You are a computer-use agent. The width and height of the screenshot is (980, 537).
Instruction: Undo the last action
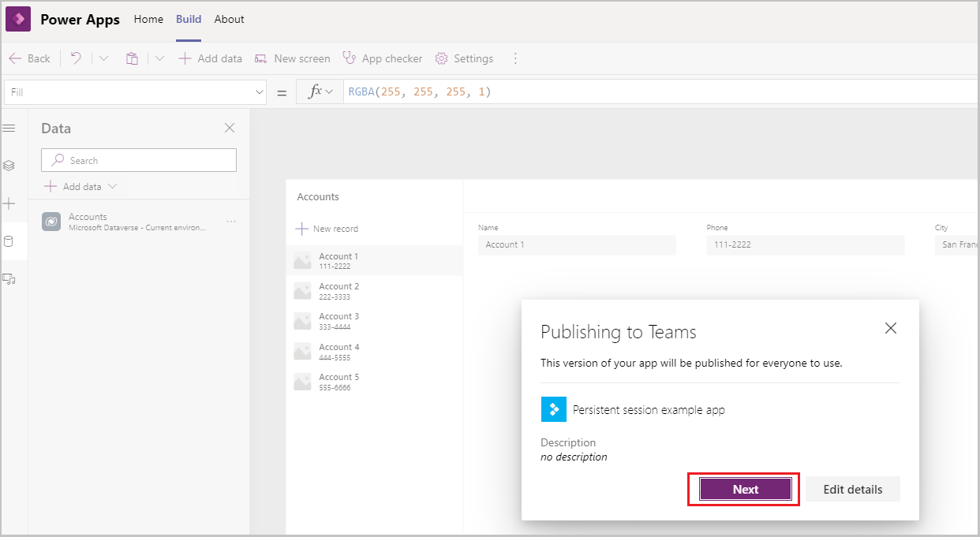pos(76,58)
